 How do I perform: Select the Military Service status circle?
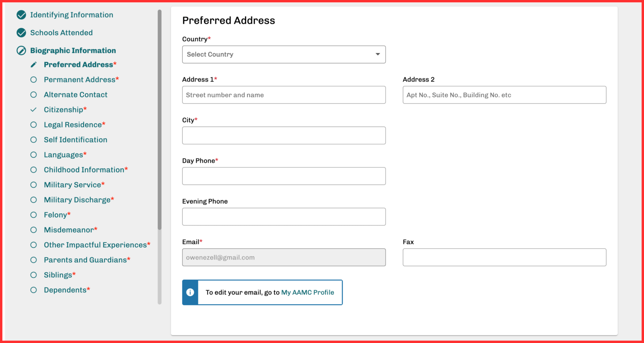(34, 185)
